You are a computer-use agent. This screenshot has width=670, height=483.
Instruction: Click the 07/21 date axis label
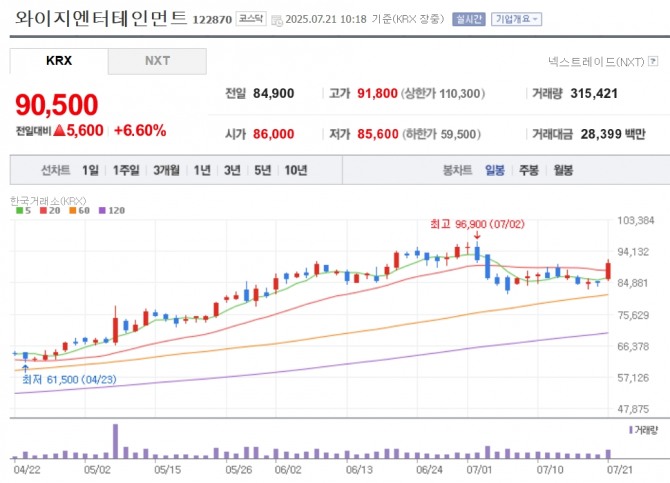620,470
